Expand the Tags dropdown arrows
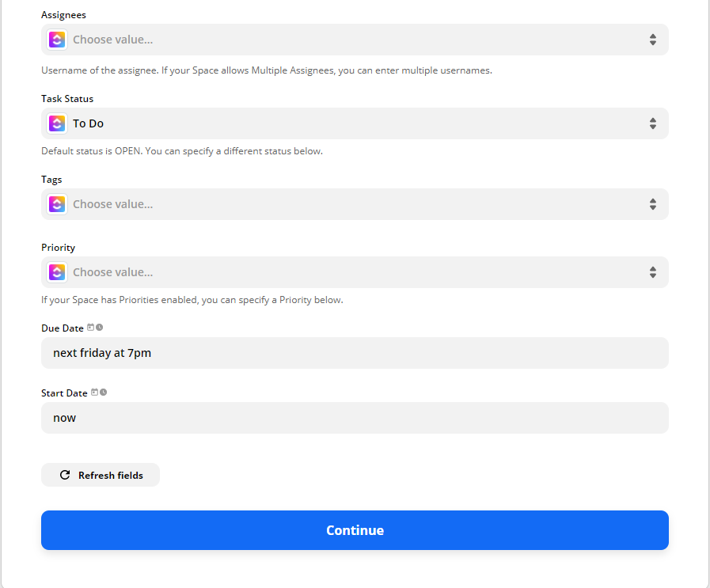Viewport: 710px width, 588px height. click(652, 204)
